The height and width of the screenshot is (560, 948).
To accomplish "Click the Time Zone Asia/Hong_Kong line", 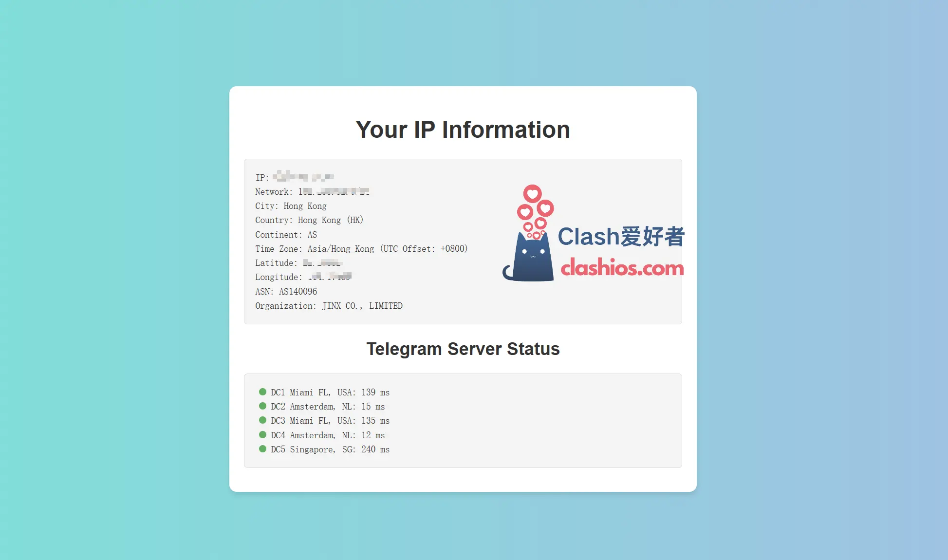I will pyautogui.click(x=361, y=249).
